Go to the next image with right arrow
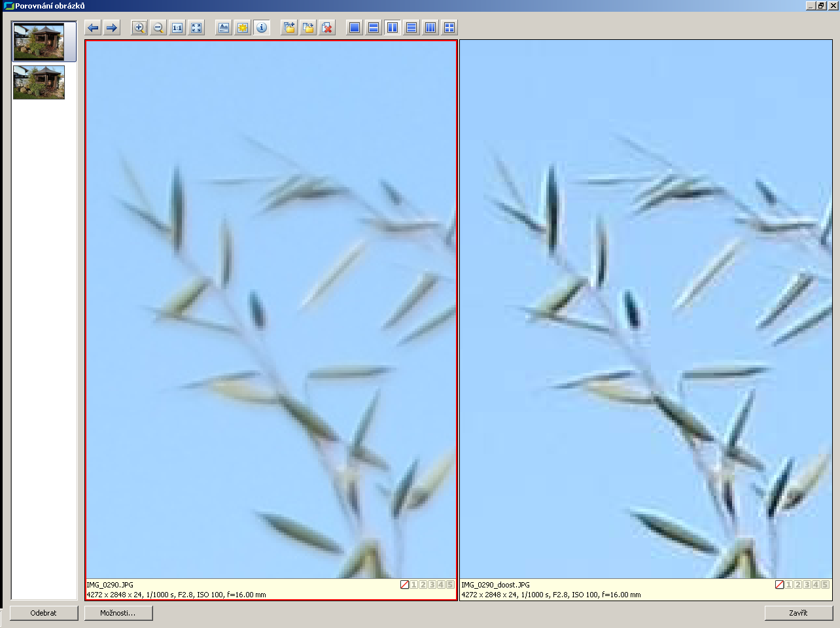This screenshot has width=840, height=628. (112, 27)
